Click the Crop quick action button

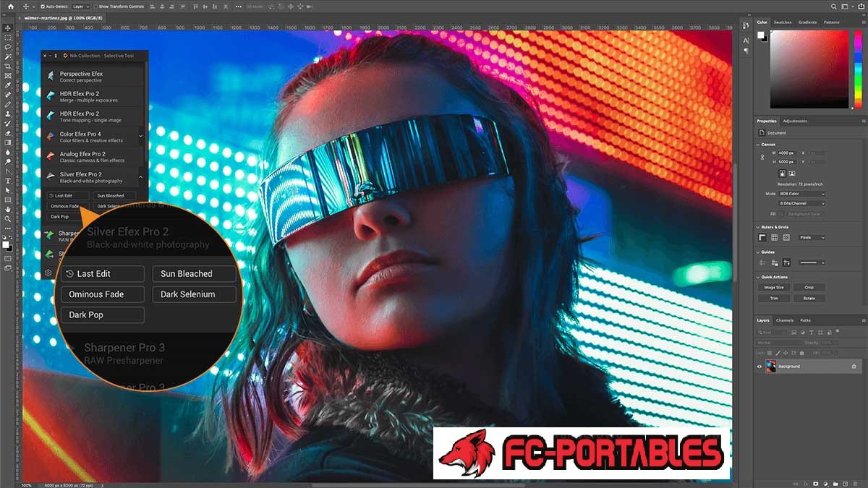click(x=809, y=288)
